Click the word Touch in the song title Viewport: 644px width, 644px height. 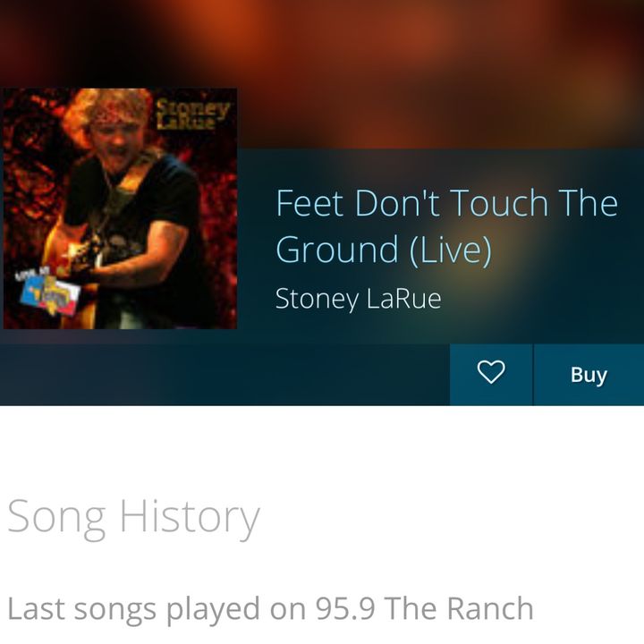[x=499, y=203]
